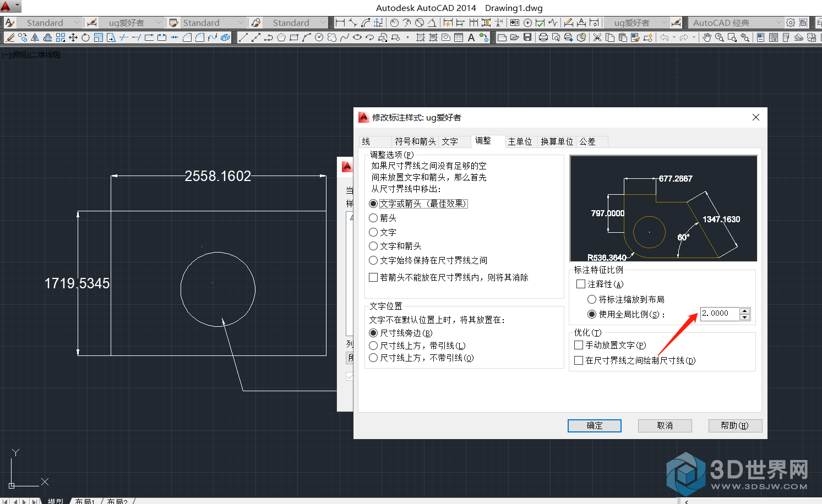Viewport: 822px width, 504px height.
Task: Open the AutoCAD application menu logo
Action: click(6, 6)
